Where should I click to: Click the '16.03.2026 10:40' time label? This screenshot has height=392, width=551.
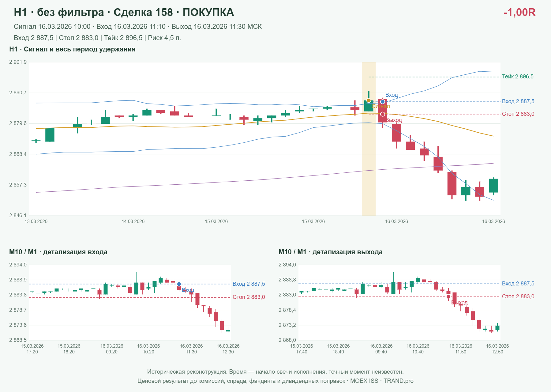[418, 349]
